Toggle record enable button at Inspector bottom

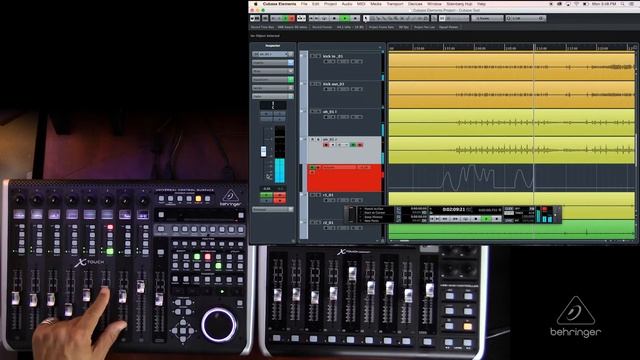pyautogui.click(x=280, y=200)
